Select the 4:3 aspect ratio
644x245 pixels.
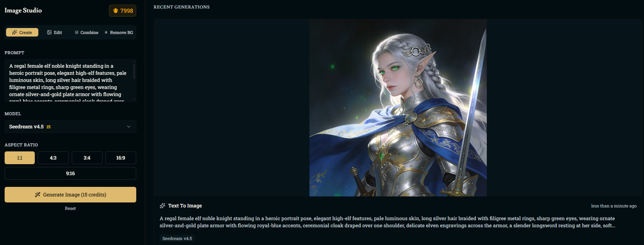(53, 158)
